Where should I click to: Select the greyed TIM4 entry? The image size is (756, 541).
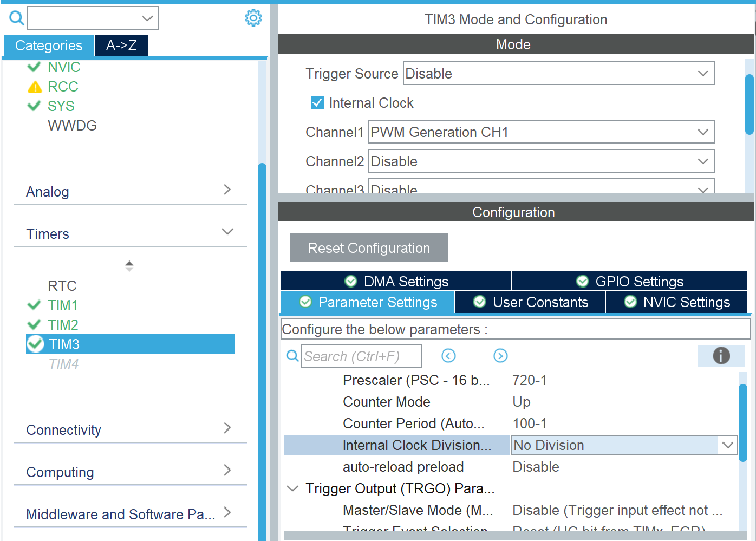pos(64,364)
